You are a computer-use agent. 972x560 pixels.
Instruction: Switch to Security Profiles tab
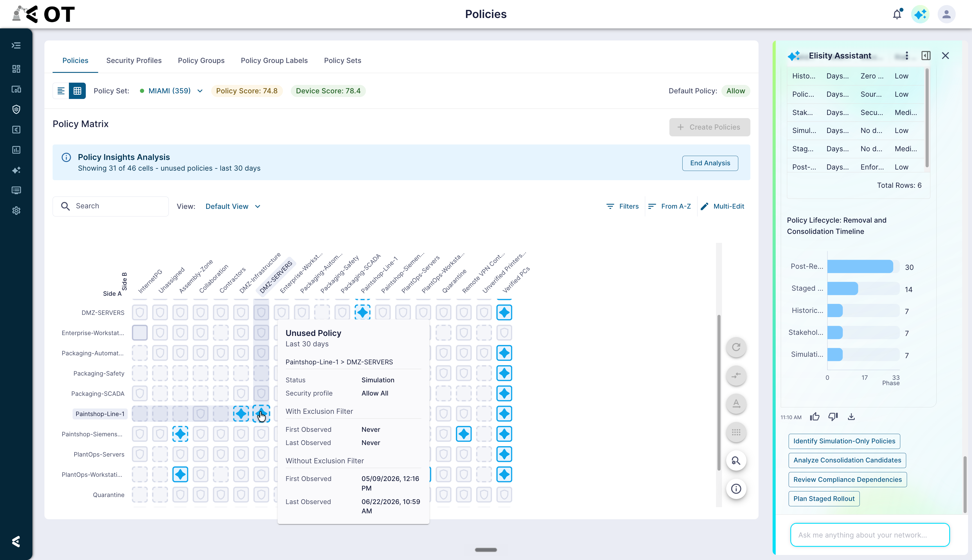pyautogui.click(x=134, y=60)
